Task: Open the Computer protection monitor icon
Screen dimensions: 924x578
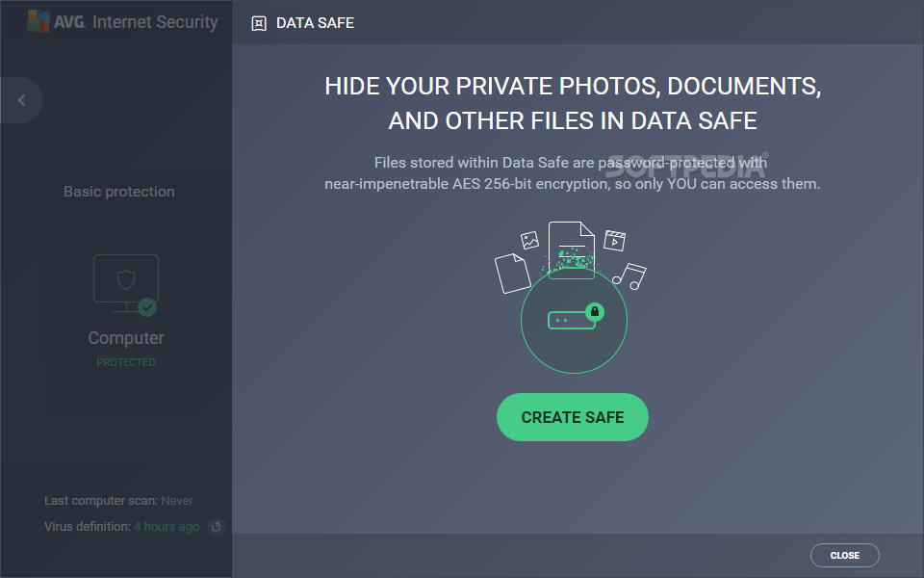Action: click(x=126, y=284)
